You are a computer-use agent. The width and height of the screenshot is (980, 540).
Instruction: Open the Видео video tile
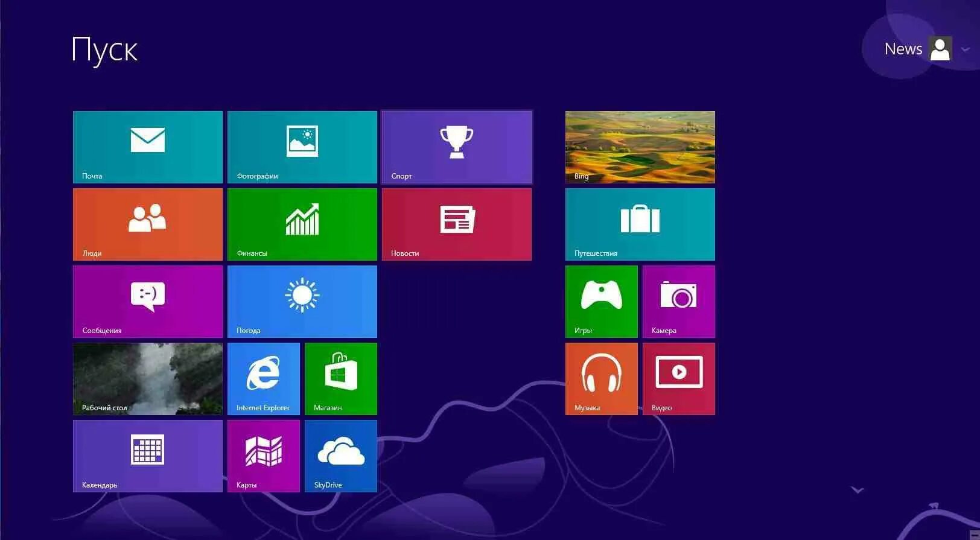pyautogui.click(x=679, y=379)
